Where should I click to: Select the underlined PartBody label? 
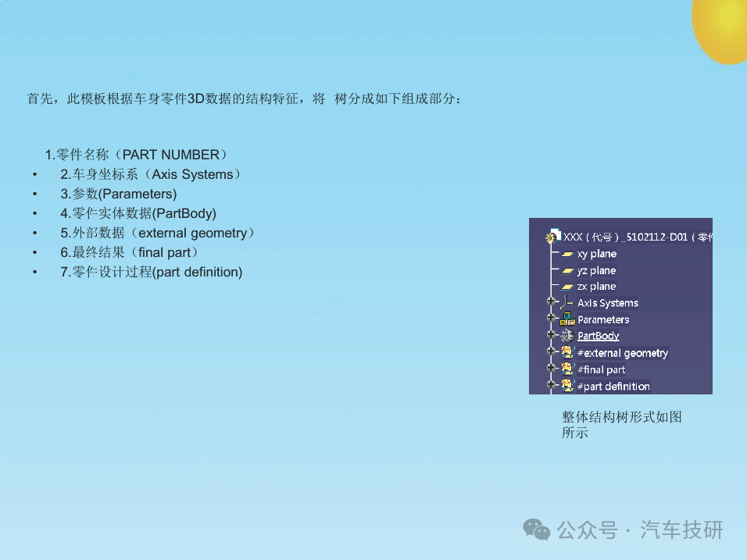point(599,336)
